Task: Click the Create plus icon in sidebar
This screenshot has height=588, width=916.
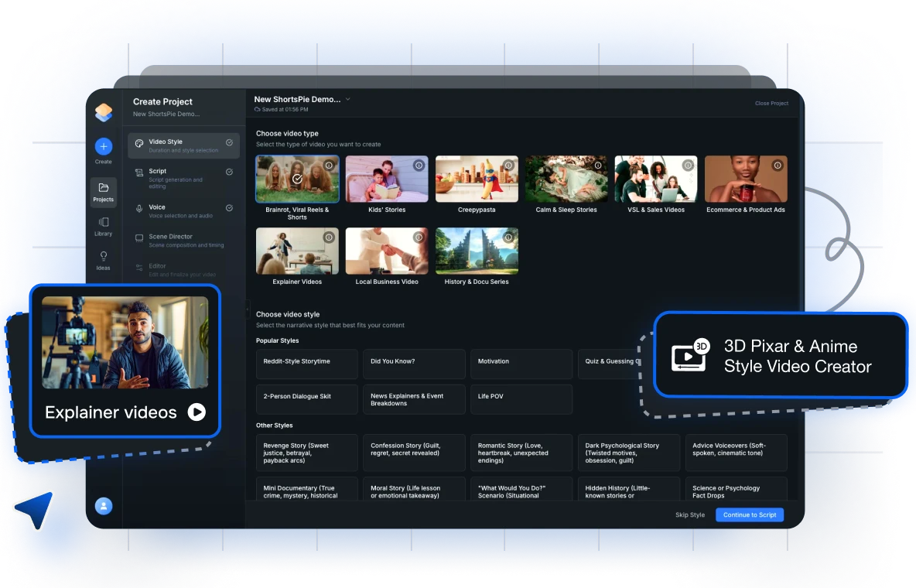Action: click(103, 146)
